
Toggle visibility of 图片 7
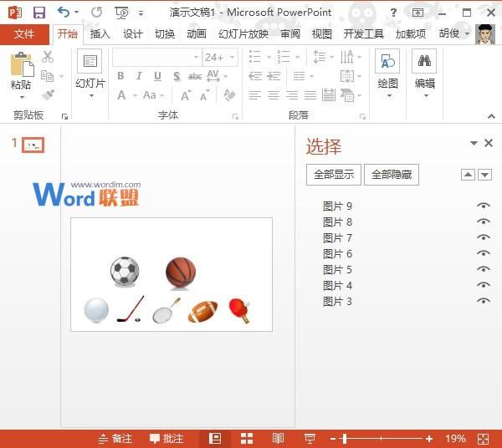click(x=484, y=237)
